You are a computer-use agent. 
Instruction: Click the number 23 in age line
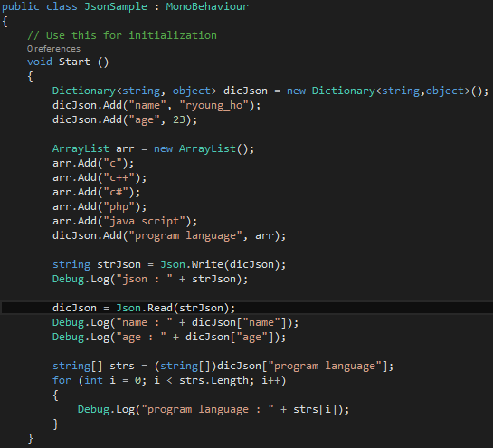(179, 119)
